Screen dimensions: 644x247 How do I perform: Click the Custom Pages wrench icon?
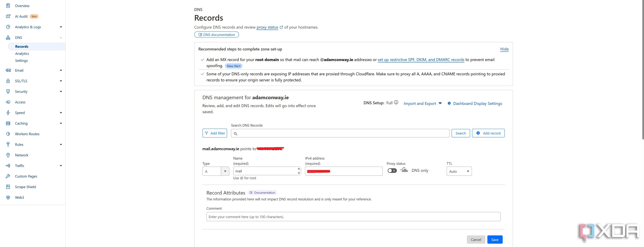8,176
